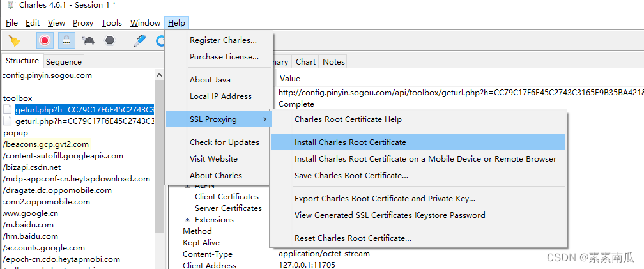This screenshot has width=644, height=269.
Task: Select /beacons.gcp.gvt2.com host
Action: click(45, 144)
